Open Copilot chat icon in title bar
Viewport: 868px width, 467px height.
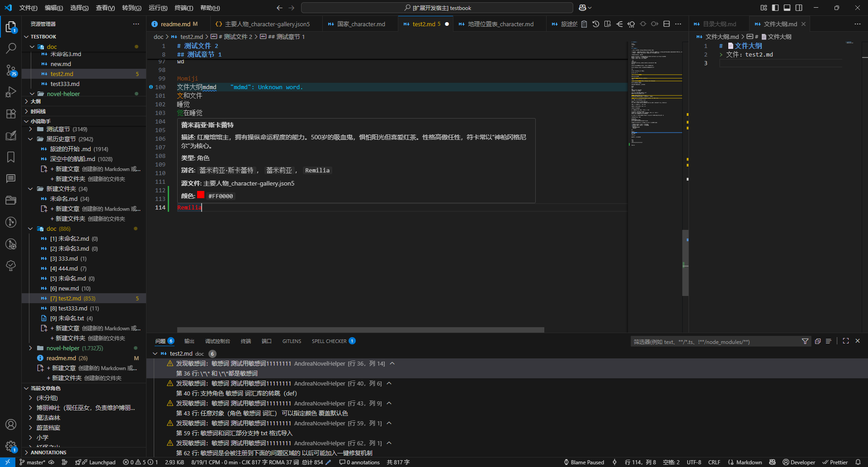[583, 8]
